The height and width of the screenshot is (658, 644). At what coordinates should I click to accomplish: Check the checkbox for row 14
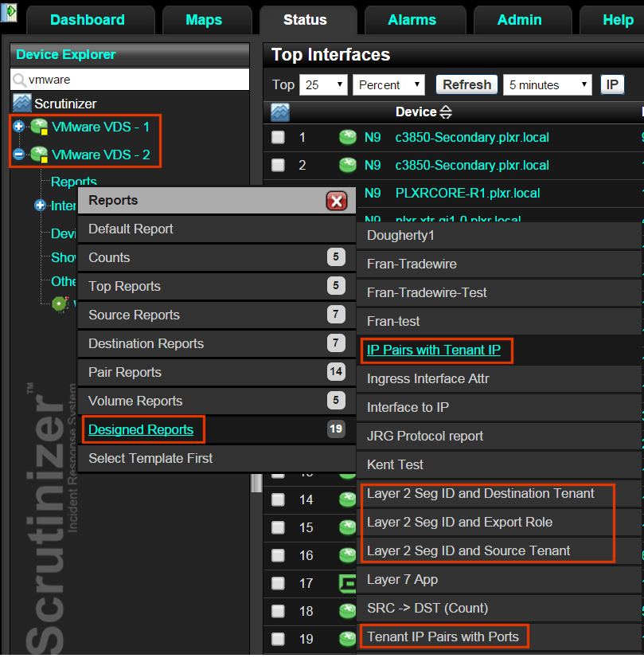pos(278,499)
